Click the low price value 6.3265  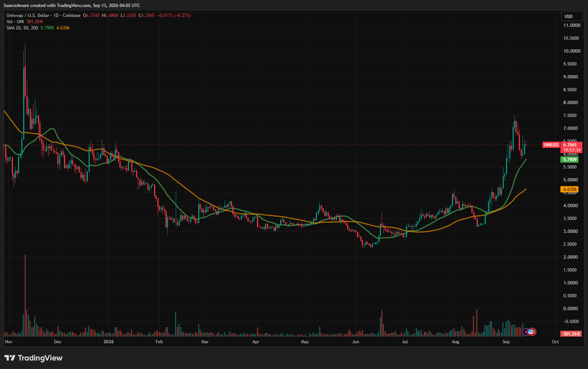tap(129, 15)
